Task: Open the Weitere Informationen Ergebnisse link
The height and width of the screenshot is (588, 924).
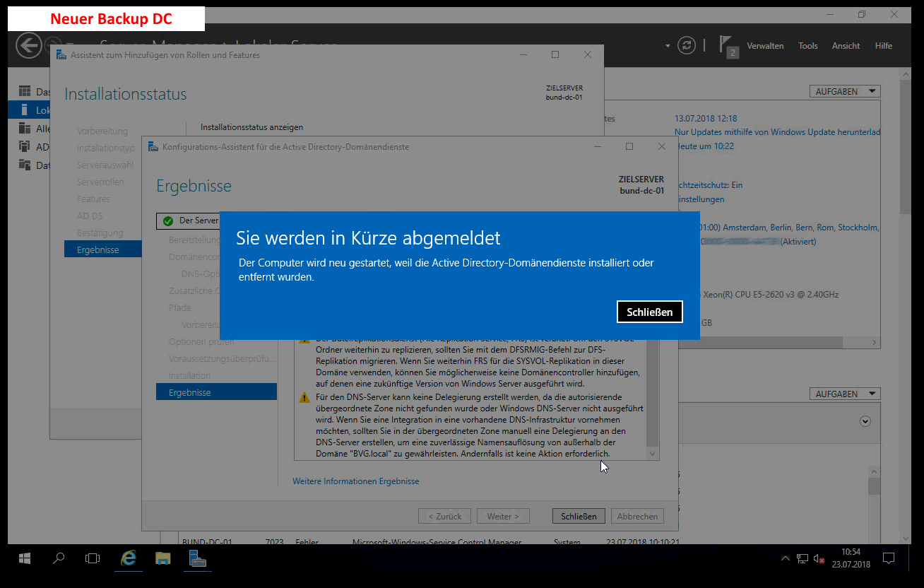Action: pyautogui.click(x=356, y=481)
